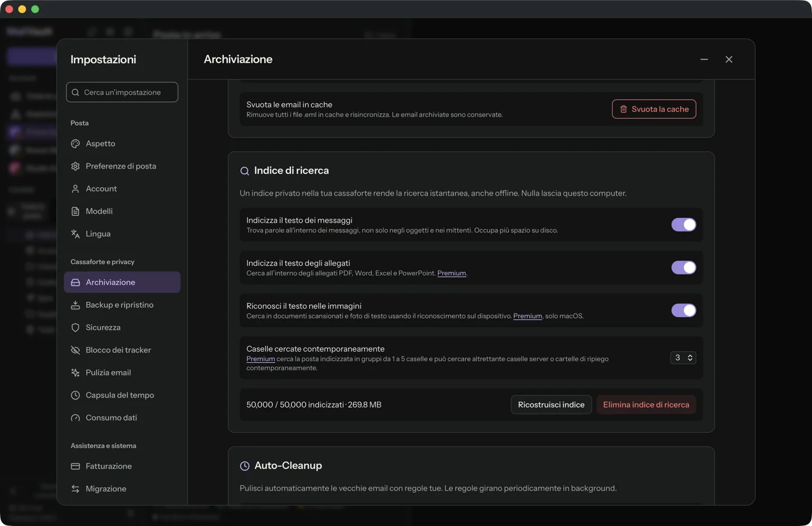
Task: Focus the Cerca un'impostazione search field
Action: [122, 93]
